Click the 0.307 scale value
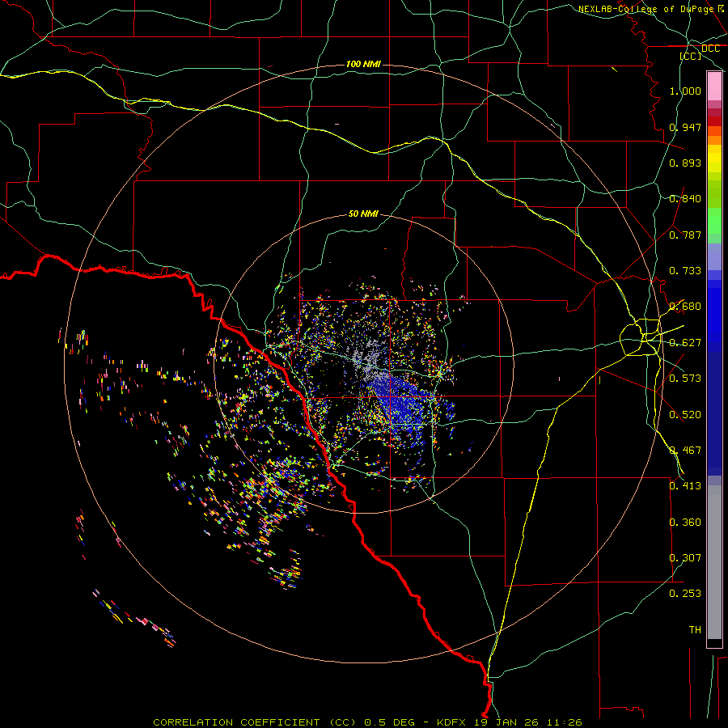Image resolution: width=728 pixels, height=728 pixels. (x=685, y=558)
